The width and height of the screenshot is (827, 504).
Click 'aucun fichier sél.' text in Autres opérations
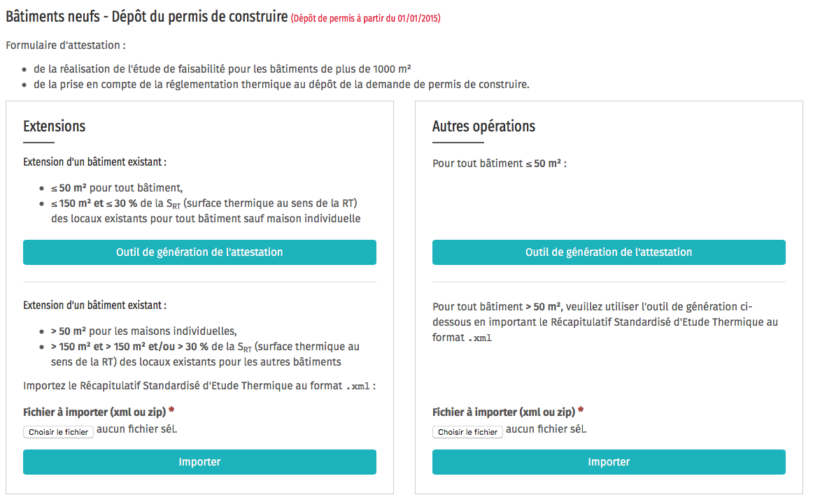pos(546,429)
